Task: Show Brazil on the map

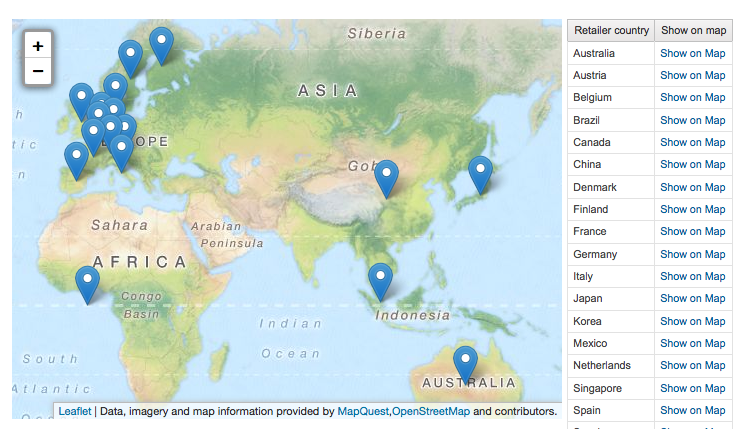Action: point(693,120)
